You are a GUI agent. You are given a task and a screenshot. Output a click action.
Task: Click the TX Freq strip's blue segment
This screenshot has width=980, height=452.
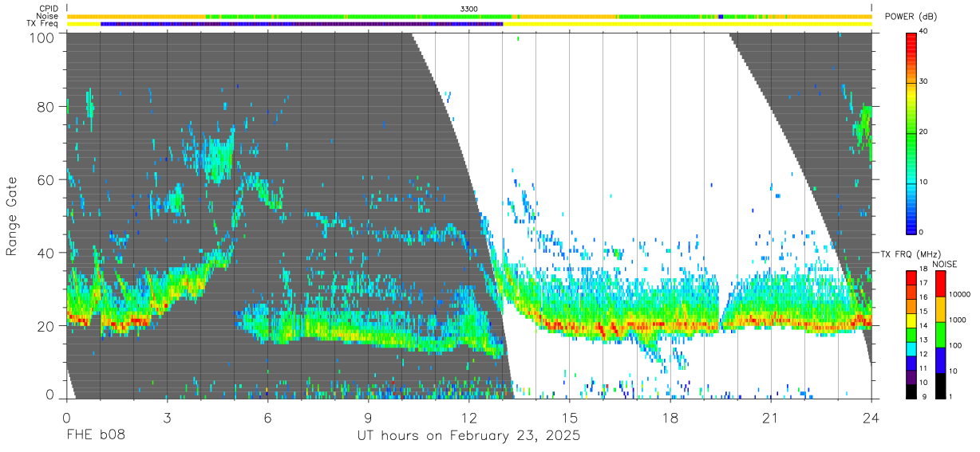[x=302, y=24]
